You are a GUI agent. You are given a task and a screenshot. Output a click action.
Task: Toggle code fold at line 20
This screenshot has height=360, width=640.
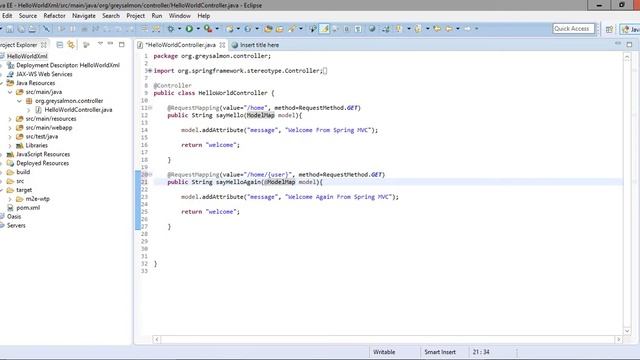(x=150, y=174)
